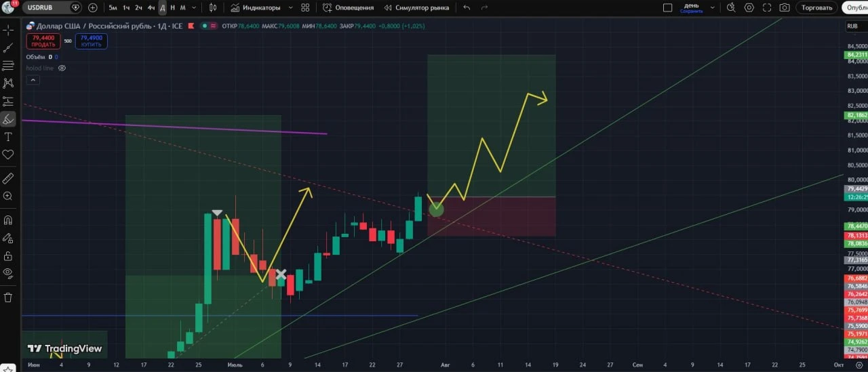Expand the timeframe list dropdown

(x=195, y=7)
